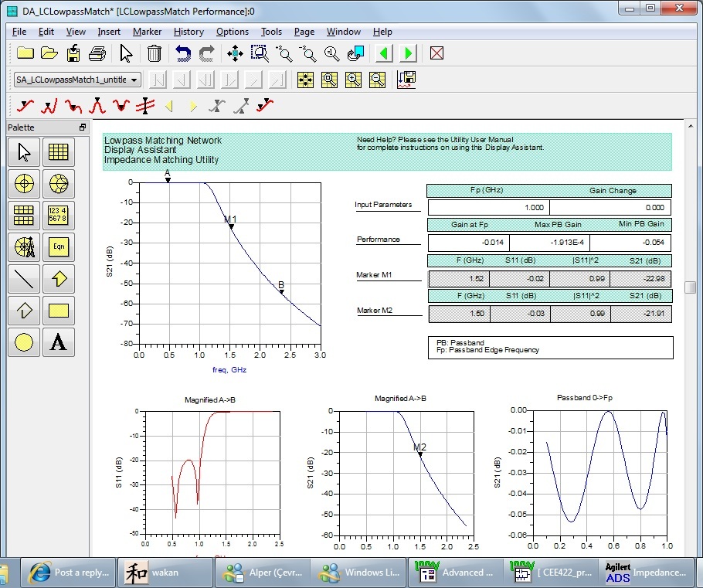
Task: Click the polar plot palette icon
Action: coord(25,184)
